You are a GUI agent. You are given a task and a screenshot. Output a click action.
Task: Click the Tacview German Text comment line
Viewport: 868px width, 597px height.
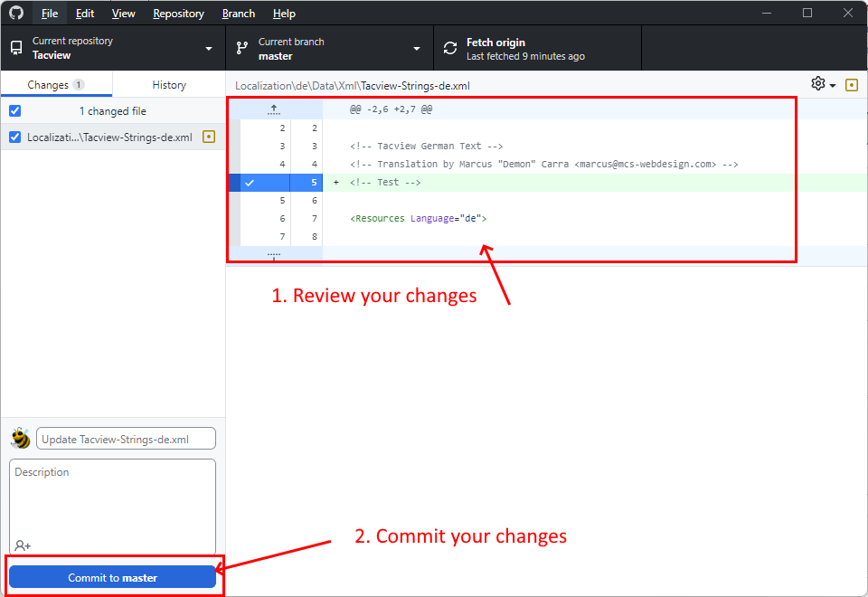coord(426,147)
